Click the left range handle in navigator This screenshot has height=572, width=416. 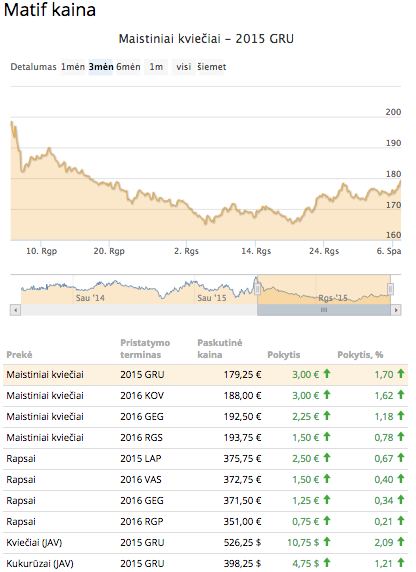pyautogui.click(x=257, y=290)
